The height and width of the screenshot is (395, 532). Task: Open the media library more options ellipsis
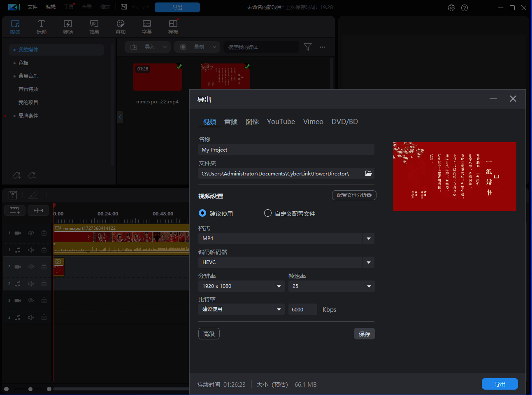tap(323, 47)
